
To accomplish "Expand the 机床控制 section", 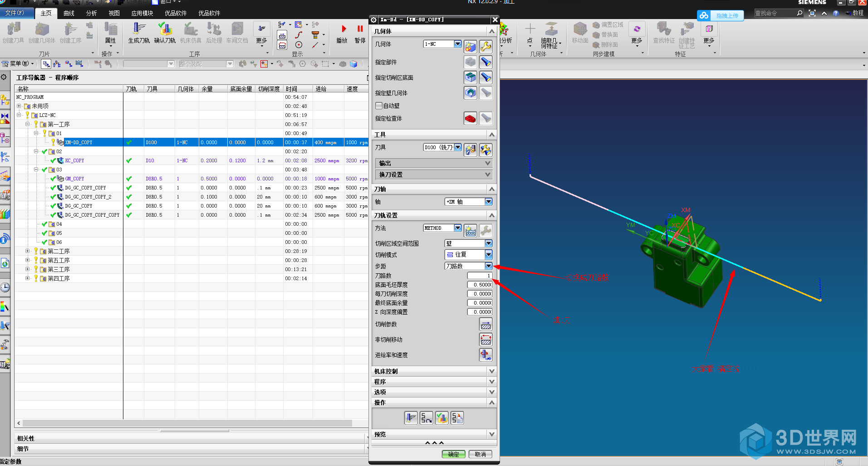I will point(434,371).
